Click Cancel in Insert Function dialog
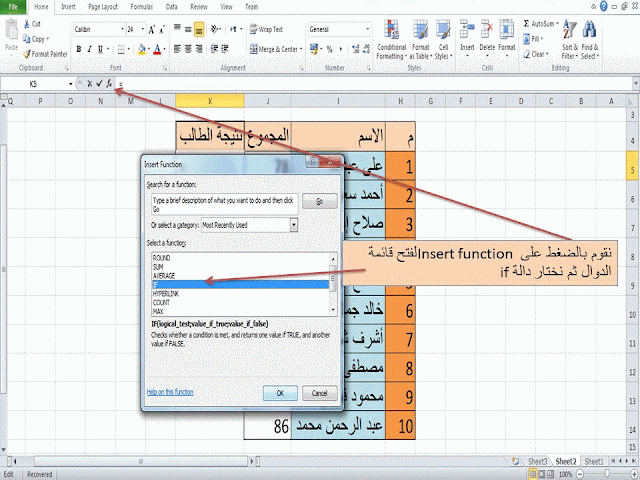640x480 pixels. tap(320, 393)
